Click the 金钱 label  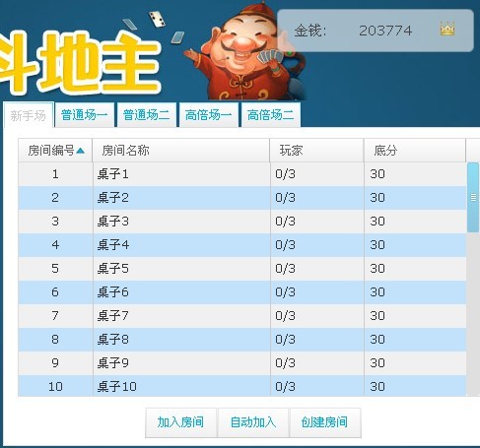310,31
